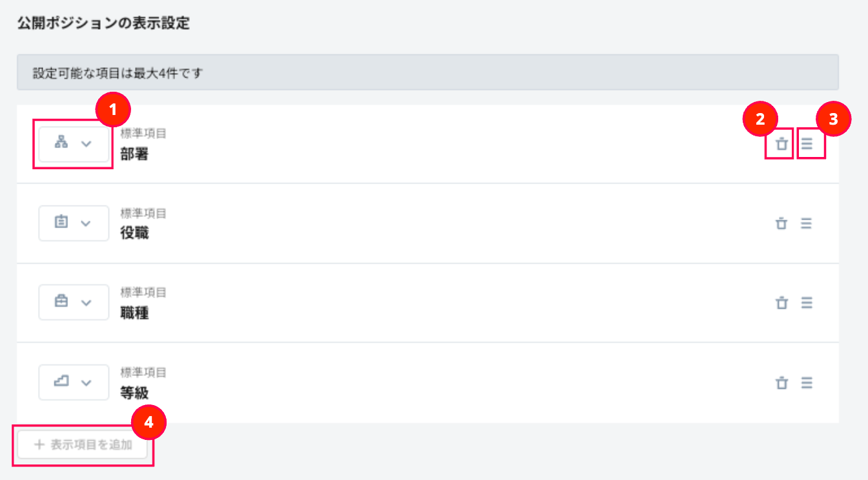Click the reorder handle for 等級
This screenshot has width=868, height=480.
tap(807, 383)
